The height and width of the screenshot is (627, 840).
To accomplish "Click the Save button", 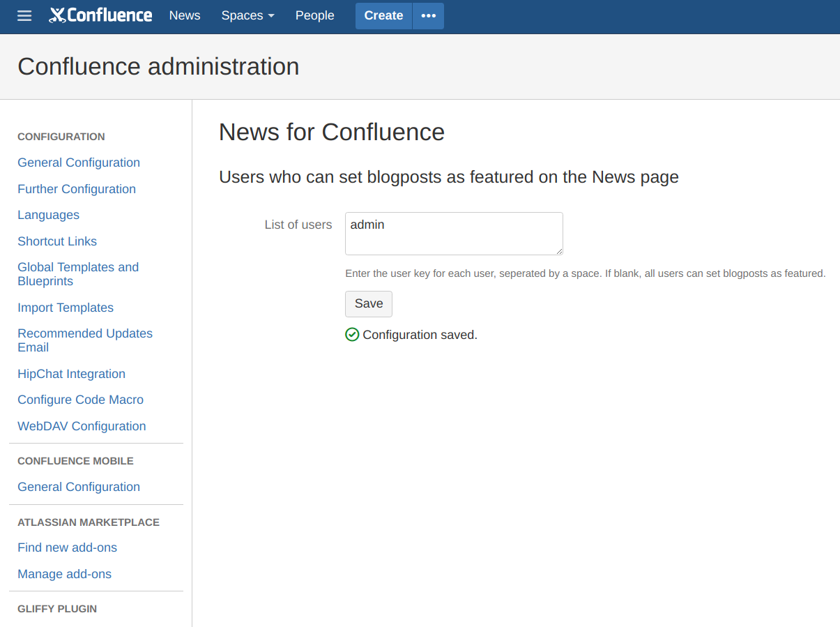I will 369,304.
